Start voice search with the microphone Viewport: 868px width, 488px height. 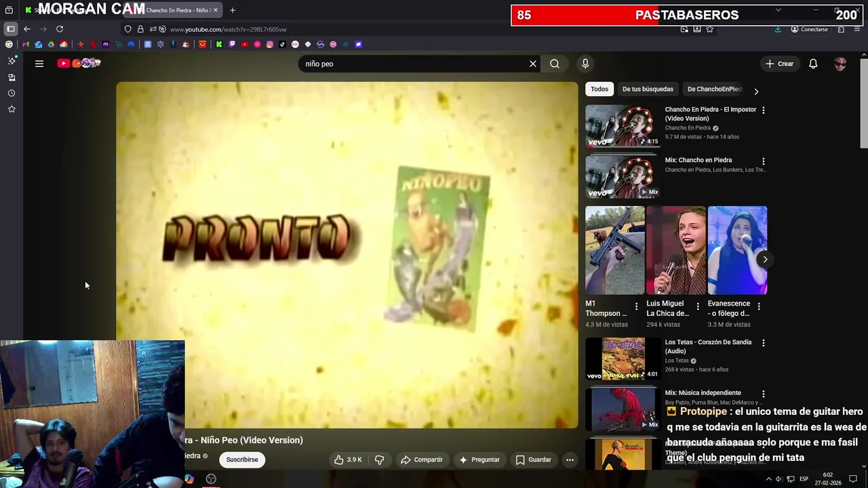[585, 64]
